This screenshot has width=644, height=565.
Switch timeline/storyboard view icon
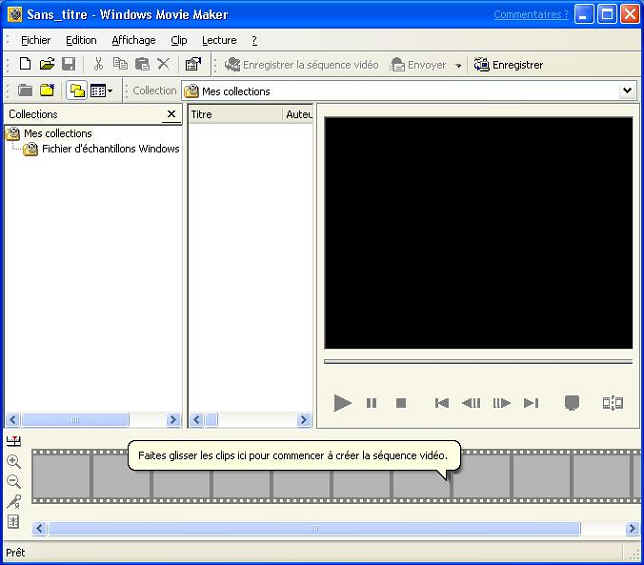[14, 441]
